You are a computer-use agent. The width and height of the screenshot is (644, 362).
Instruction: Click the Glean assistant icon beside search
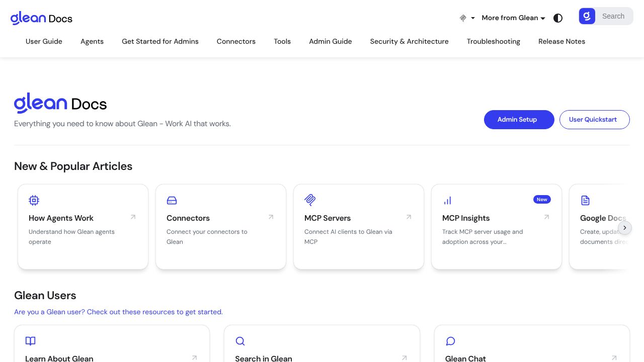[587, 16]
